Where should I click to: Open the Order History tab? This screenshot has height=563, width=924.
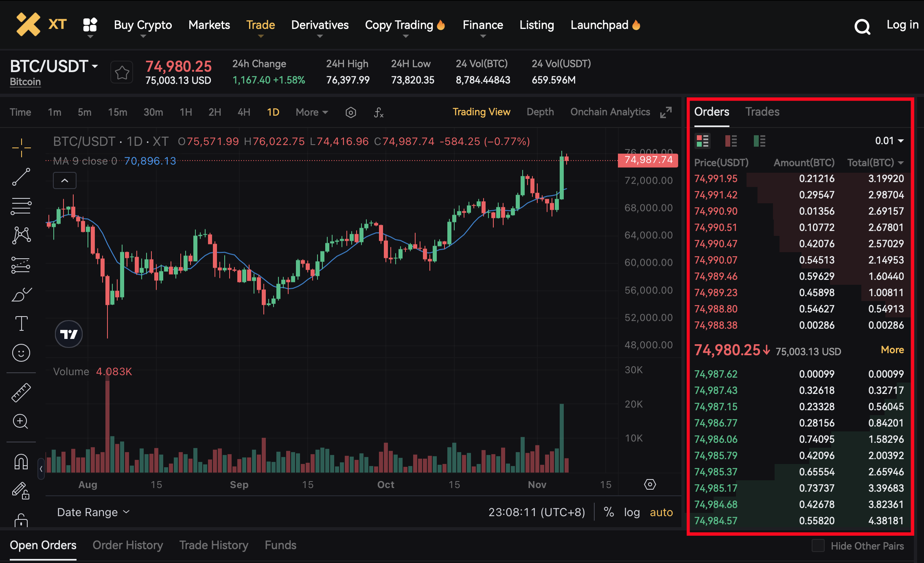click(128, 545)
